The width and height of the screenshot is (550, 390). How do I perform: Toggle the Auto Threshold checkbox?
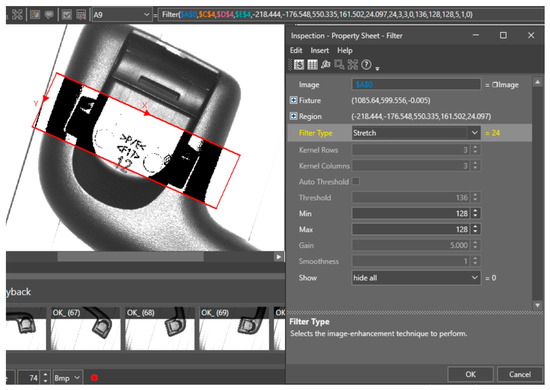[x=356, y=181]
